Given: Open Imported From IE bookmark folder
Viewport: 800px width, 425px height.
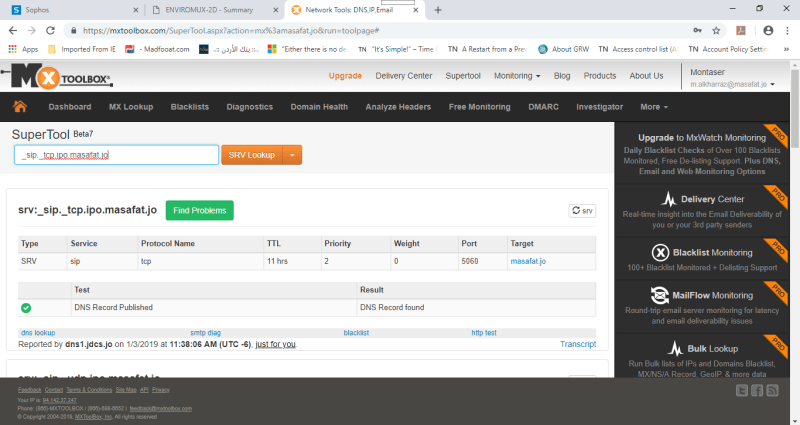Looking at the screenshot, I should tap(82, 49).
